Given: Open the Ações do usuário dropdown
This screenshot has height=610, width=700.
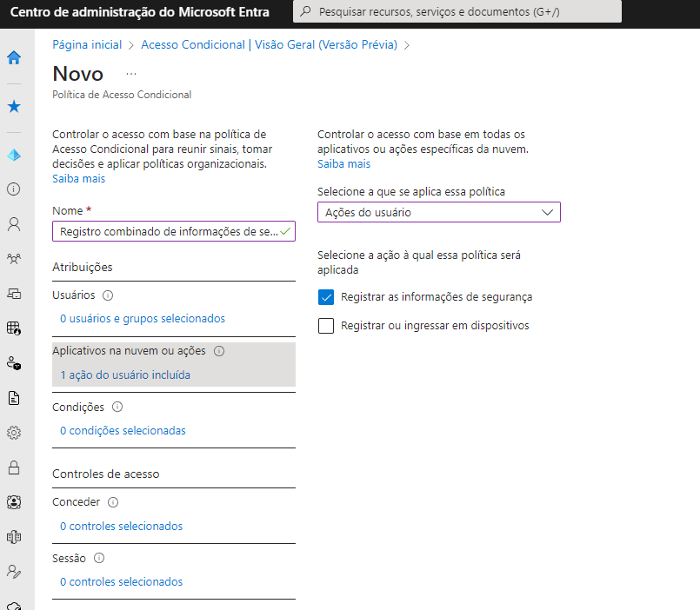Looking at the screenshot, I should coord(438,212).
